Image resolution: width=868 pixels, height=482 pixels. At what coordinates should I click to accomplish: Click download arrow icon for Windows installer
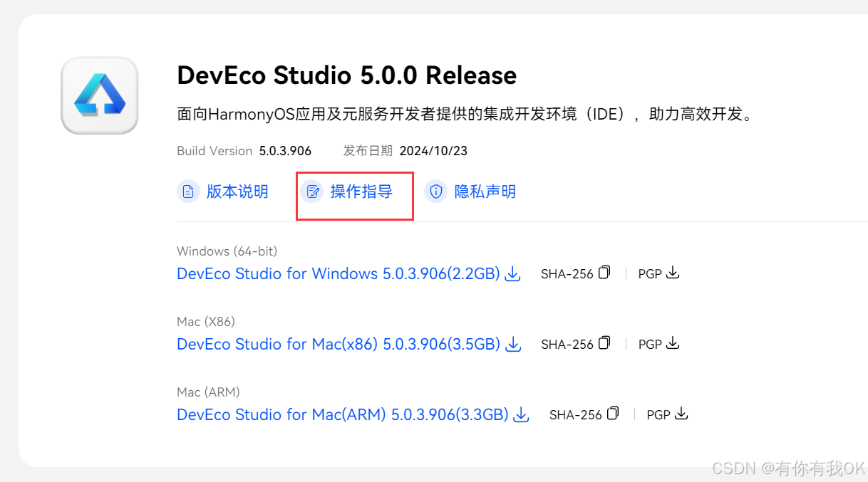[512, 274]
